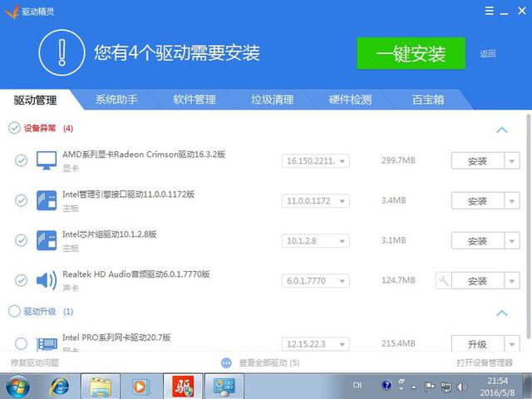This screenshot has width=532, height=399.
Task: Open version dropdown 10.1.2.8
Action: coord(316,241)
